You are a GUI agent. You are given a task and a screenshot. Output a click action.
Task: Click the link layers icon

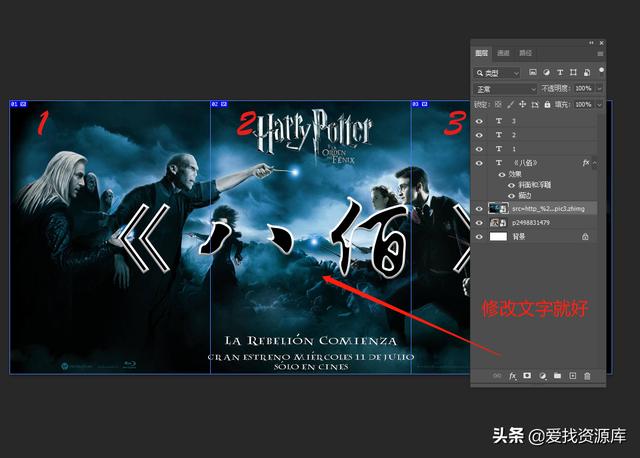point(497,376)
